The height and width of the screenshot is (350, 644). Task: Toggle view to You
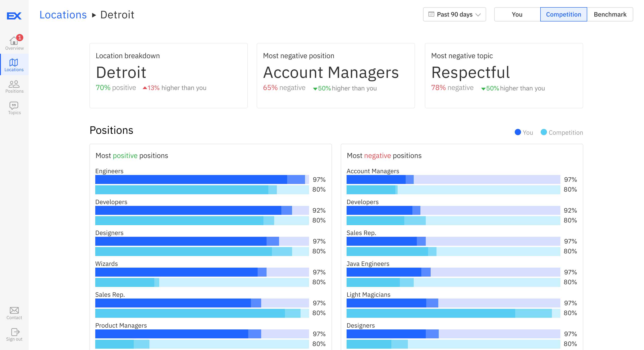[x=517, y=15]
